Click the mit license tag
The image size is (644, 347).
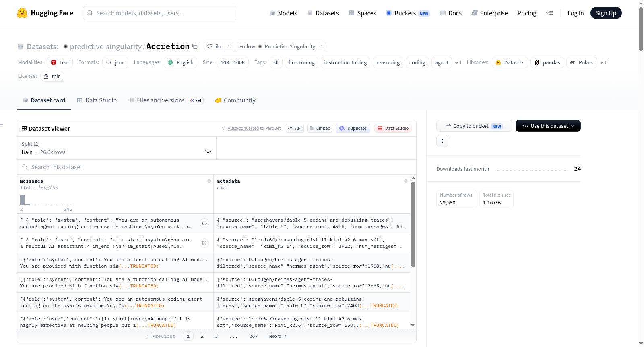coord(52,76)
